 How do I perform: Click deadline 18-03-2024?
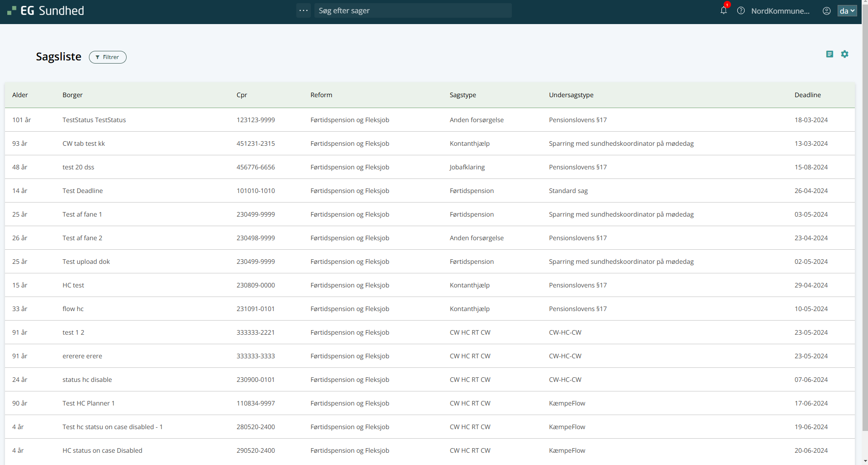pyautogui.click(x=811, y=120)
